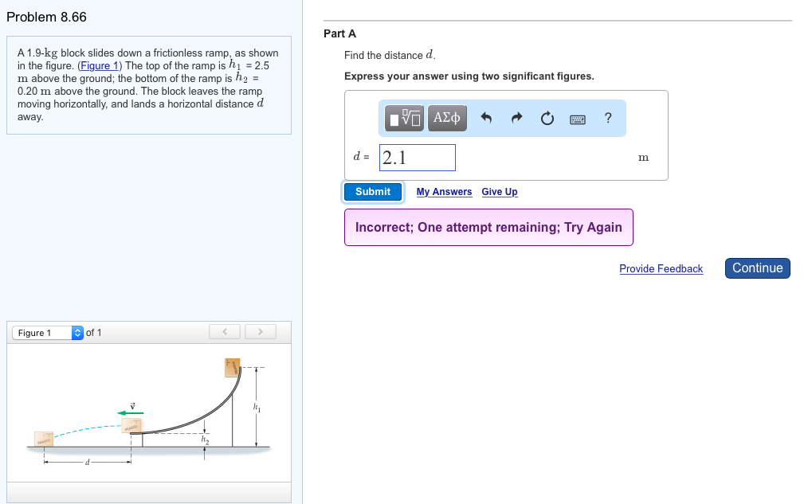The height and width of the screenshot is (504, 812).
Task: Go to previous figure using left chevron
Action: pyautogui.click(x=225, y=332)
